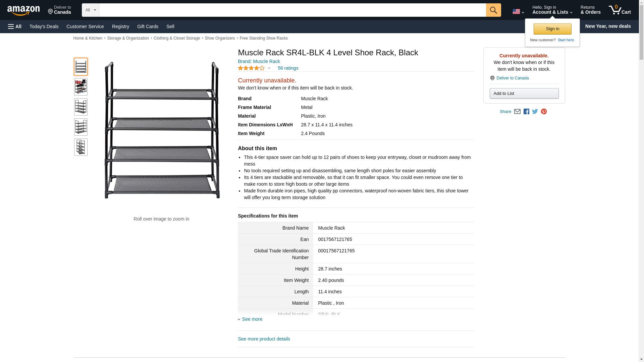Open language flag selector dropdown

(x=518, y=12)
